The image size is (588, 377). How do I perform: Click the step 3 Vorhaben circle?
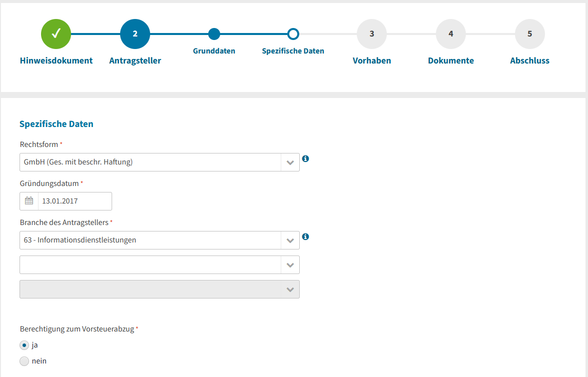coord(372,34)
